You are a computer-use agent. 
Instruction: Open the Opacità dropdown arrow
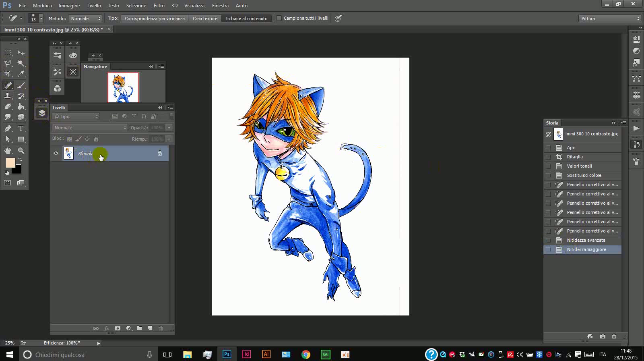[x=169, y=128]
